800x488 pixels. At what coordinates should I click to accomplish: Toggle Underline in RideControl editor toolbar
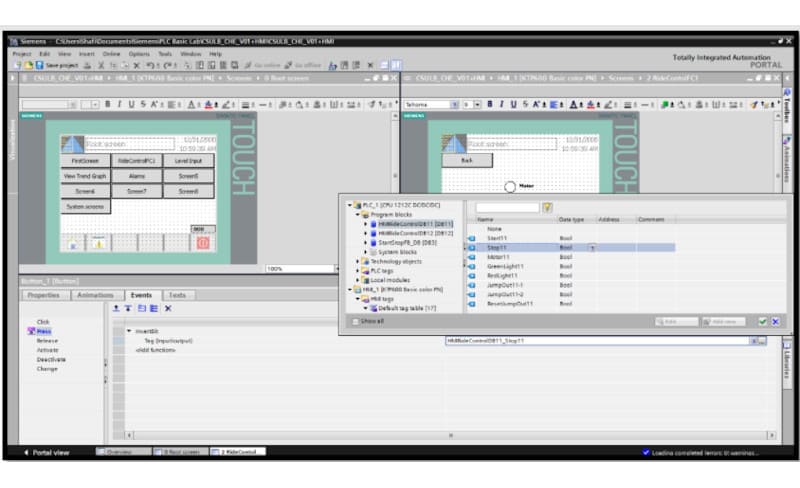pos(513,104)
